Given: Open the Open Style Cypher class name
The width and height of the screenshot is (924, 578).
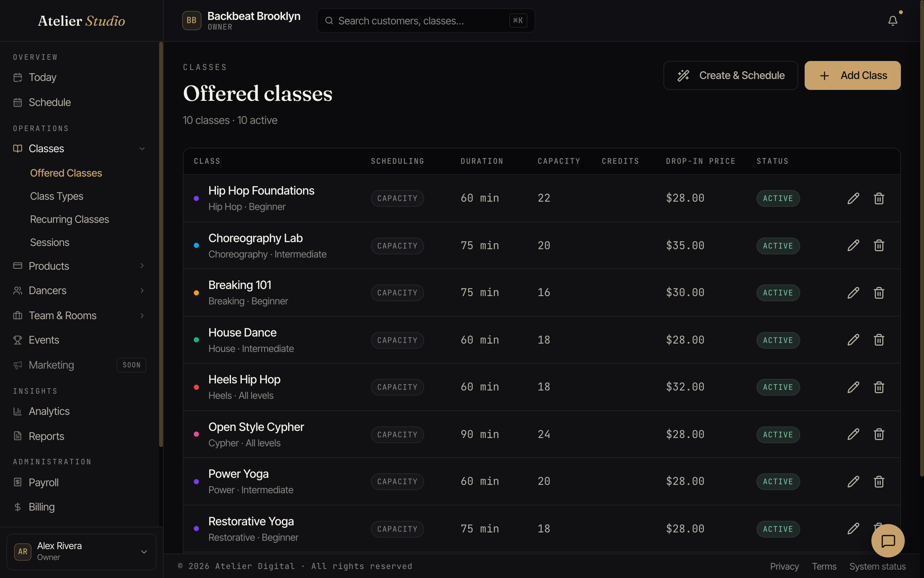Looking at the screenshot, I should (256, 427).
